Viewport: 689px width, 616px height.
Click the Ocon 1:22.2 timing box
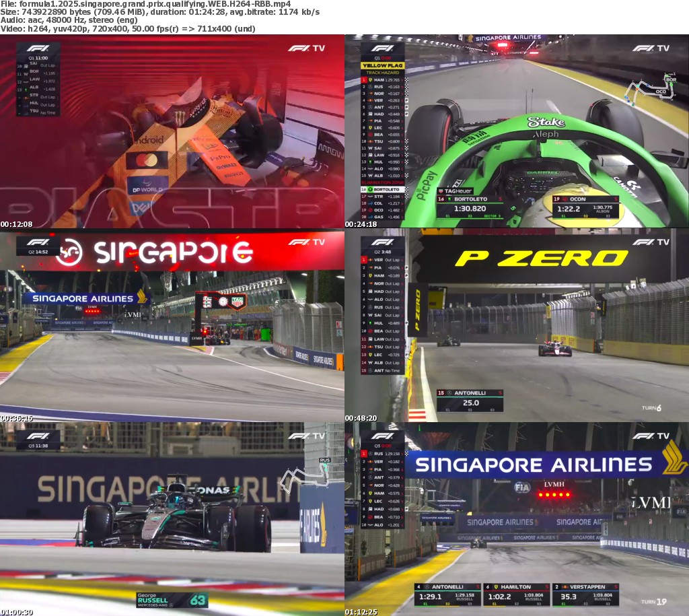585,207
